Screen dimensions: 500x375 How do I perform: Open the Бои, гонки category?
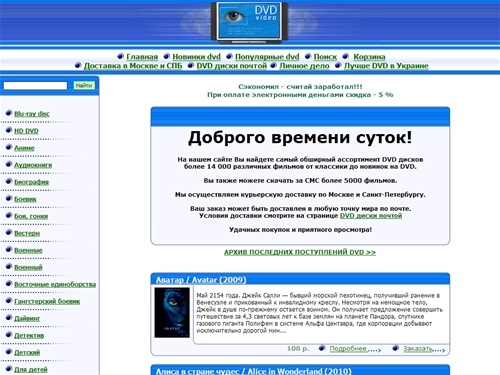tap(31, 216)
